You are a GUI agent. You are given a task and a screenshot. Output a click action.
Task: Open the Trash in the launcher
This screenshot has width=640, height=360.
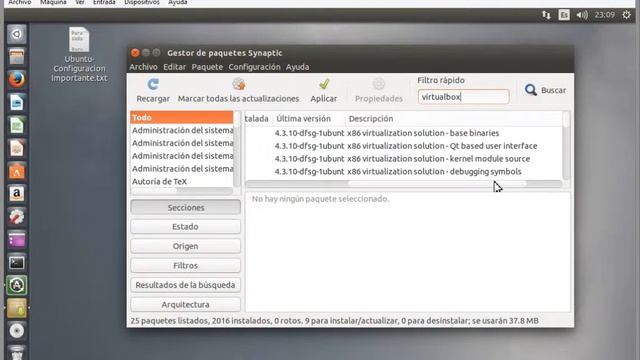tap(16, 353)
